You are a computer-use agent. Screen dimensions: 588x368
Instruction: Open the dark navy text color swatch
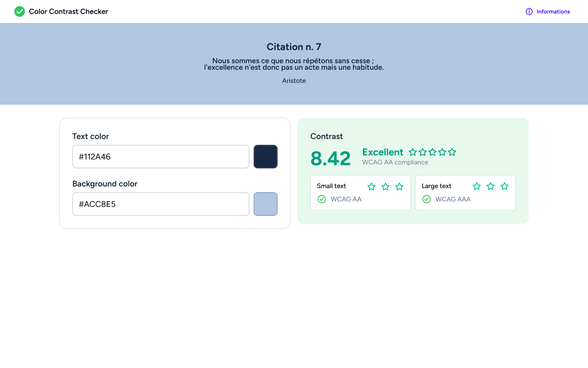265,157
